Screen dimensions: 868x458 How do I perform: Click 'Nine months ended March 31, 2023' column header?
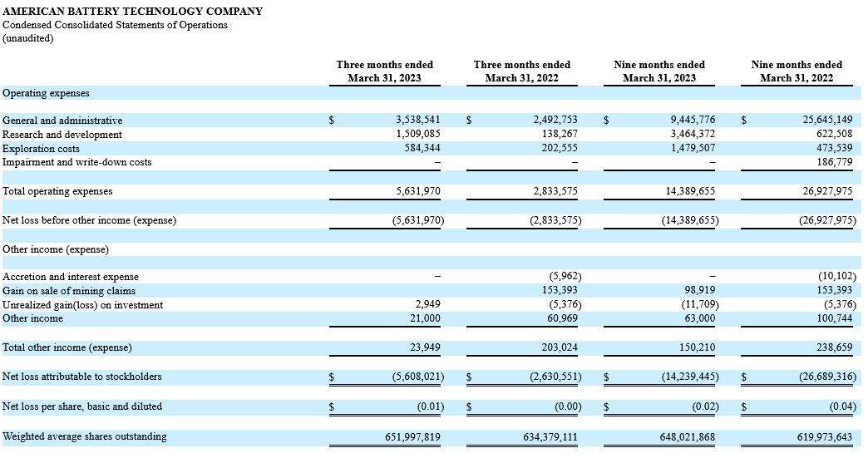point(659,71)
